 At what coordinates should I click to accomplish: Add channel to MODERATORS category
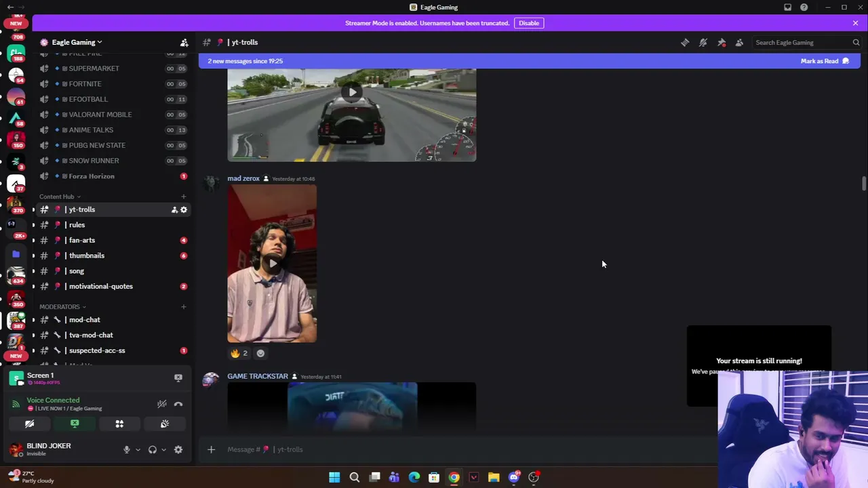[x=183, y=307]
